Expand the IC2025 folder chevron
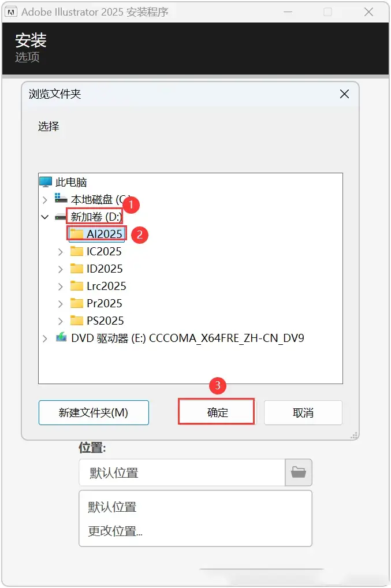The height and width of the screenshot is (588, 391). coord(61,252)
